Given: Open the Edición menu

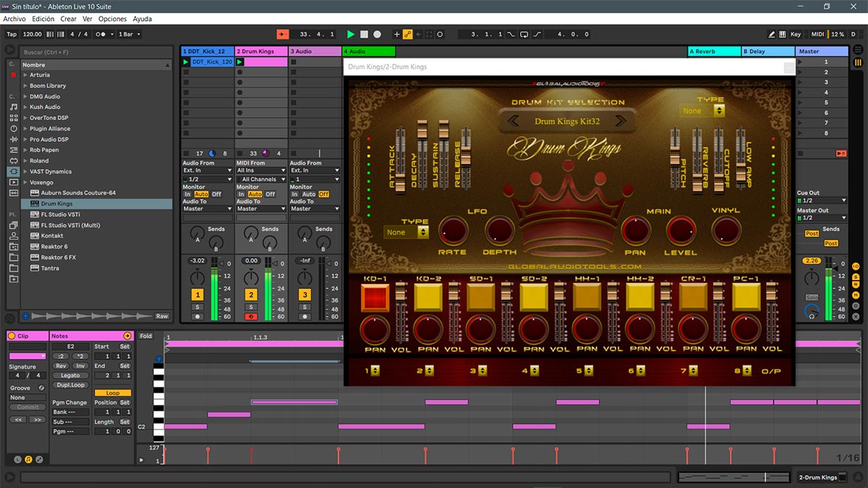Looking at the screenshot, I should click(43, 19).
